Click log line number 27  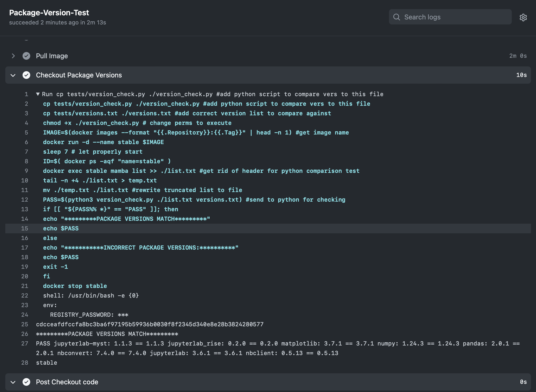click(25, 344)
